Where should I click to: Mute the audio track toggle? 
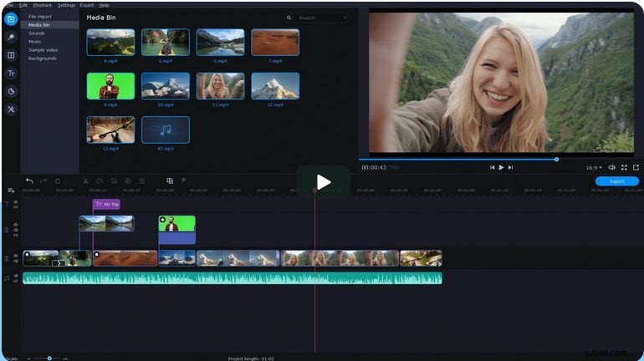15,277
